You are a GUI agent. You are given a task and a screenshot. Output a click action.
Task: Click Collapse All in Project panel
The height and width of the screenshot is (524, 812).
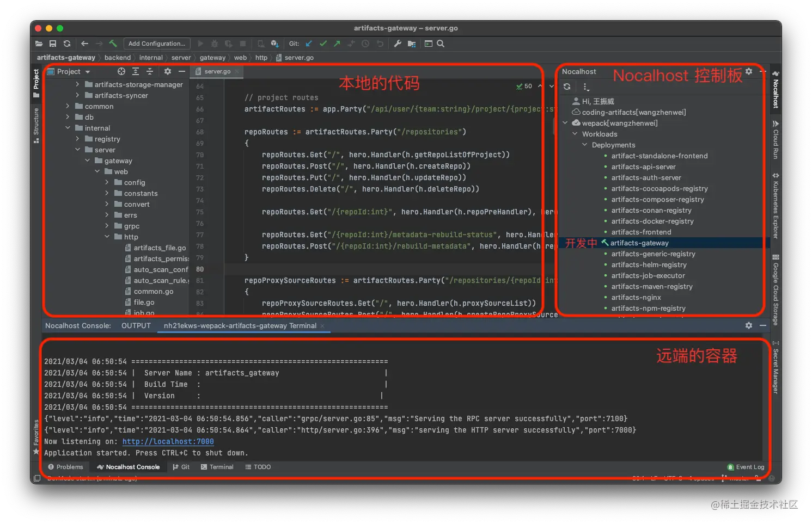(x=150, y=71)
